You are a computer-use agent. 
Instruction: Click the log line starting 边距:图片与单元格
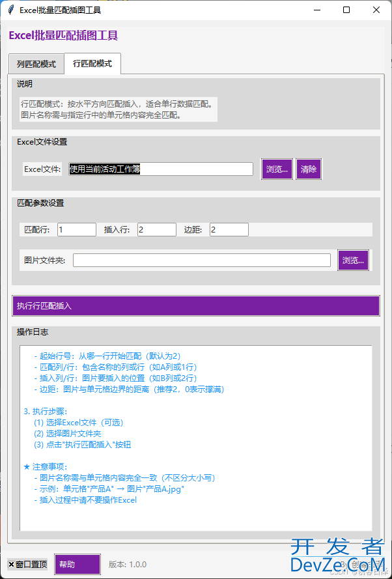tap(129, 389)
